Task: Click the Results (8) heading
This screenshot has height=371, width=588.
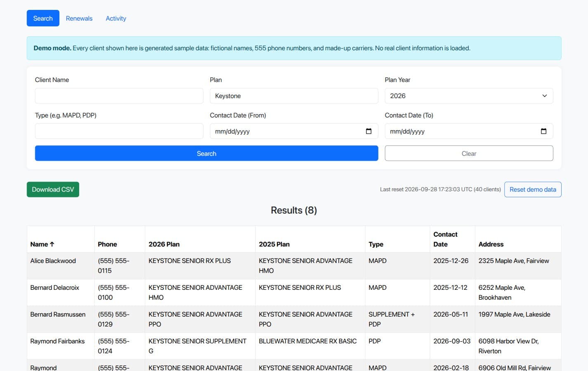Action: coord(294,210)
